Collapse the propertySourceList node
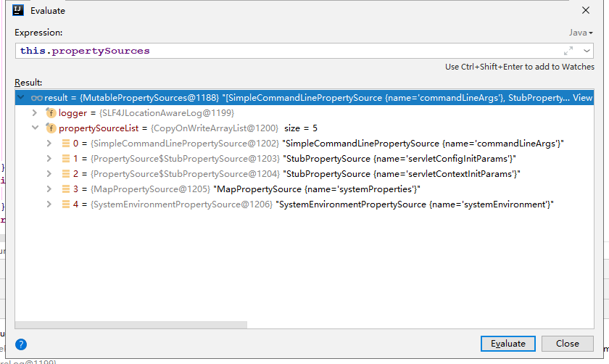The image size is (609, 364). pos(35,128)
